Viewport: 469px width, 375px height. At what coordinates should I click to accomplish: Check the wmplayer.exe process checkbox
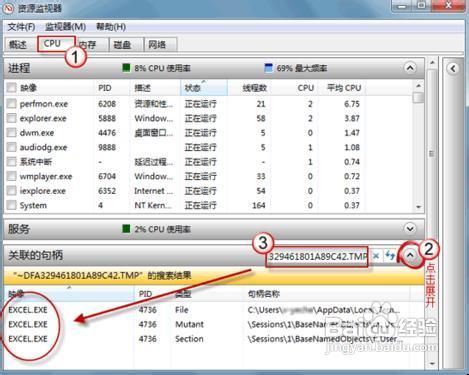(x=11, y=176)
